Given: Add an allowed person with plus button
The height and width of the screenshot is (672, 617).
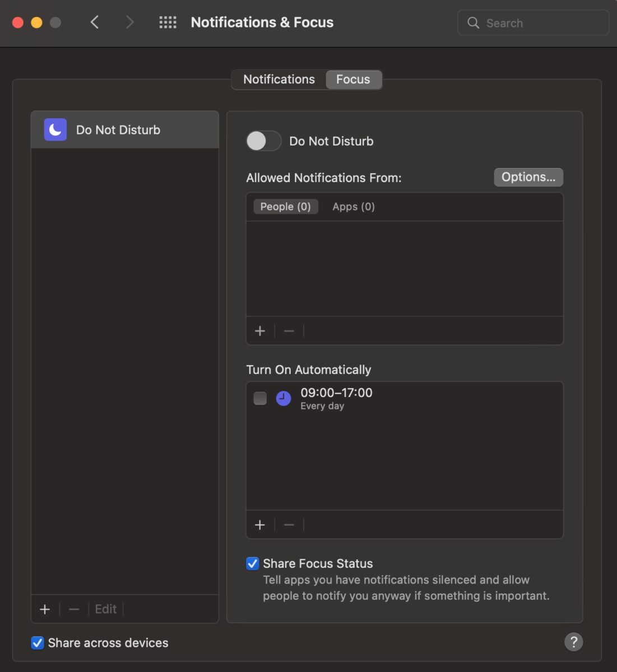Looking at the screenshot, I should click(260, 331).
